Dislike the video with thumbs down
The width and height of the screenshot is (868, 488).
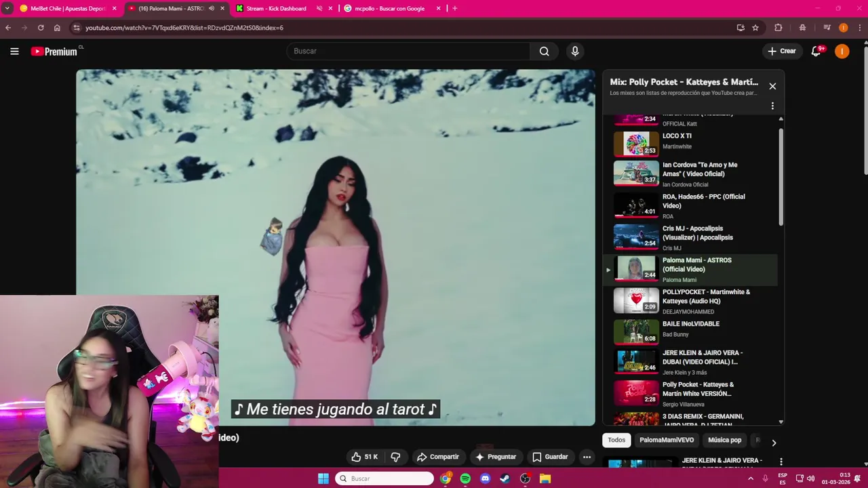point(395,457)
